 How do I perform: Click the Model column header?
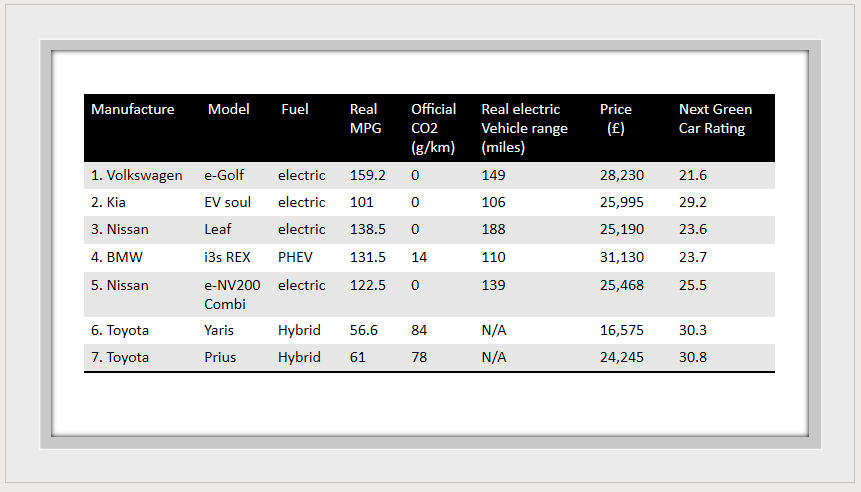click(228, 109)
